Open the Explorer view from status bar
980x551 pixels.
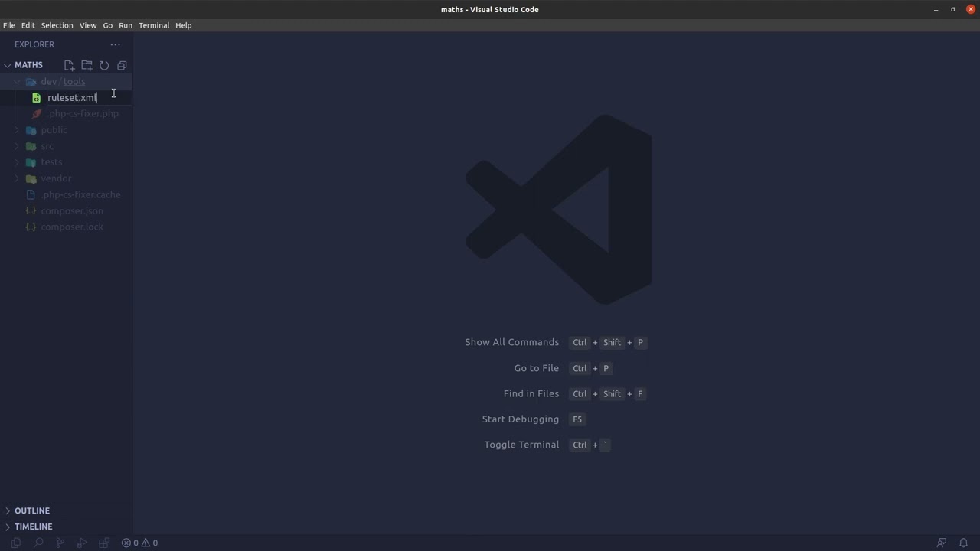click(x=15, y=543)
